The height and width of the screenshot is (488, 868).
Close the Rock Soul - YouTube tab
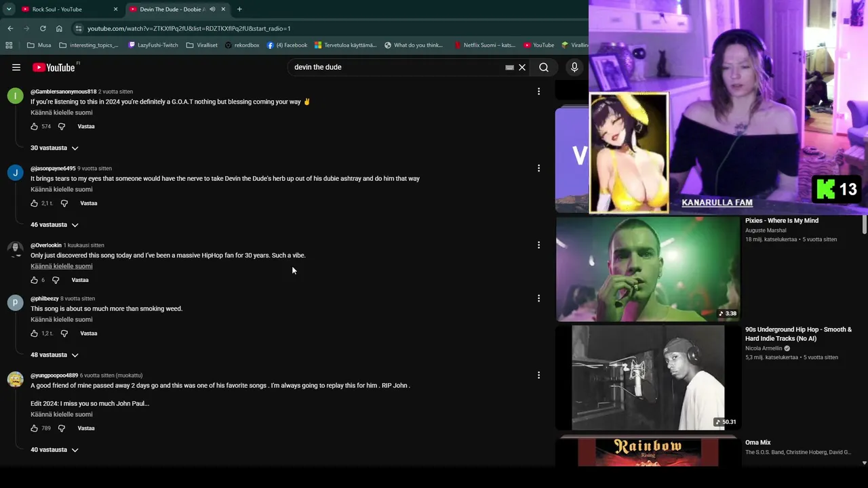pos(115,9)
